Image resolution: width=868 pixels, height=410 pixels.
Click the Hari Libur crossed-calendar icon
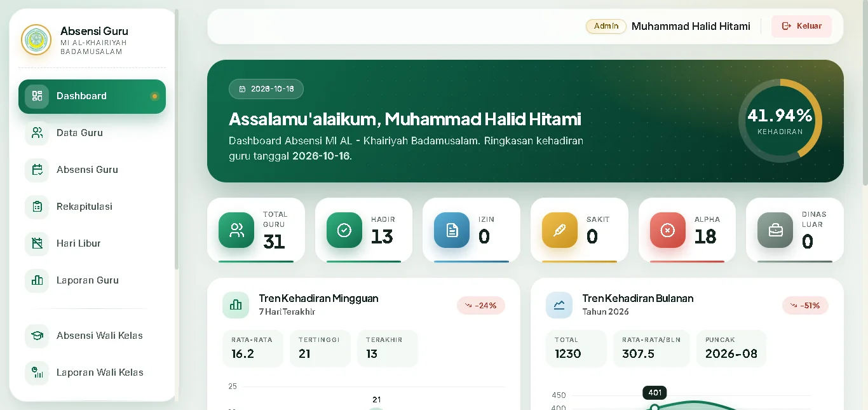pos(37,243)
